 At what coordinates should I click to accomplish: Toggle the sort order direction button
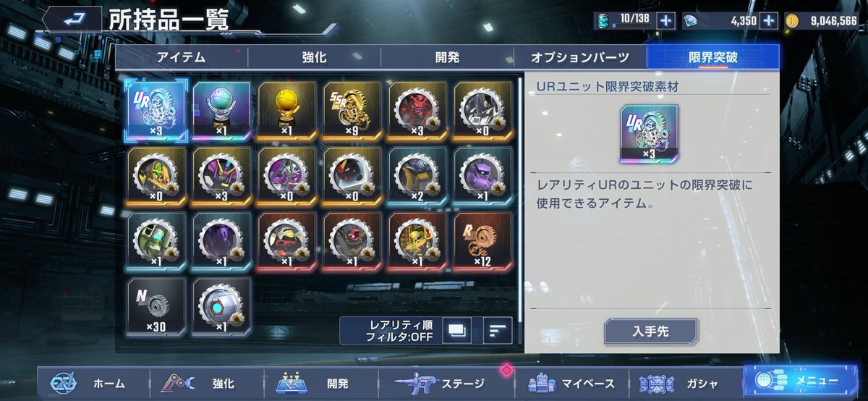pyautogui.click(x=498, y=331)
